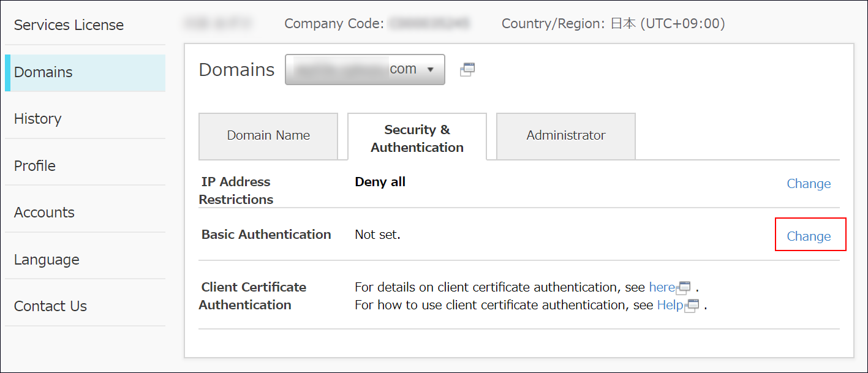
Task: Open the domain in a new window icon
Action: point(467,69)
